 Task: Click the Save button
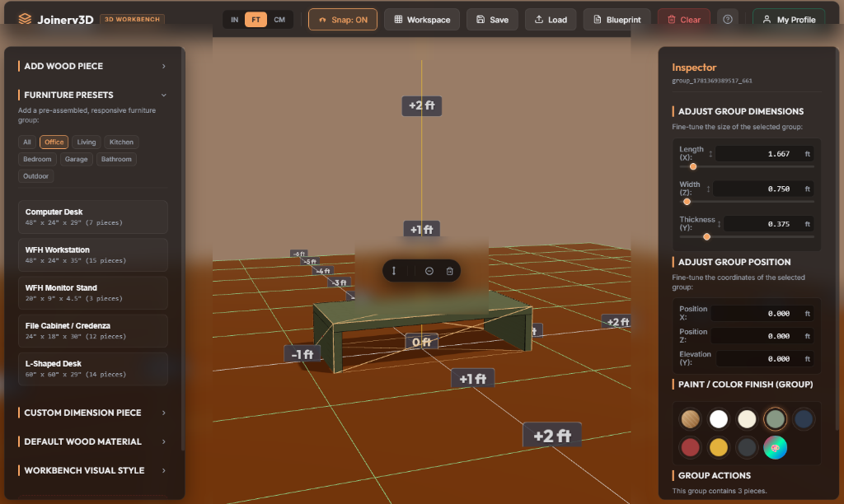[492, 20]
